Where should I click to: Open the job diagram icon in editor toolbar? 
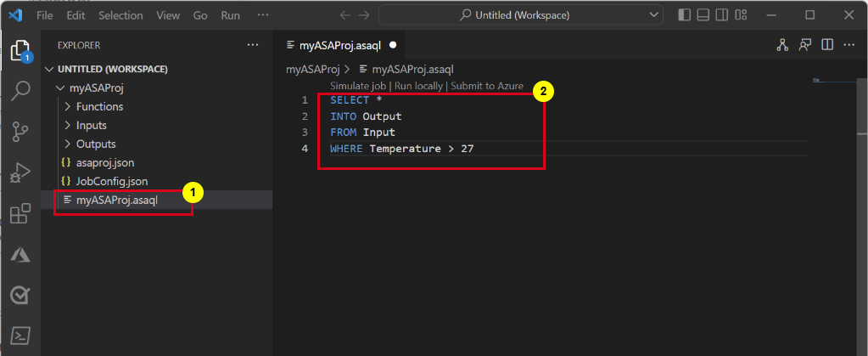pos(782,45)
